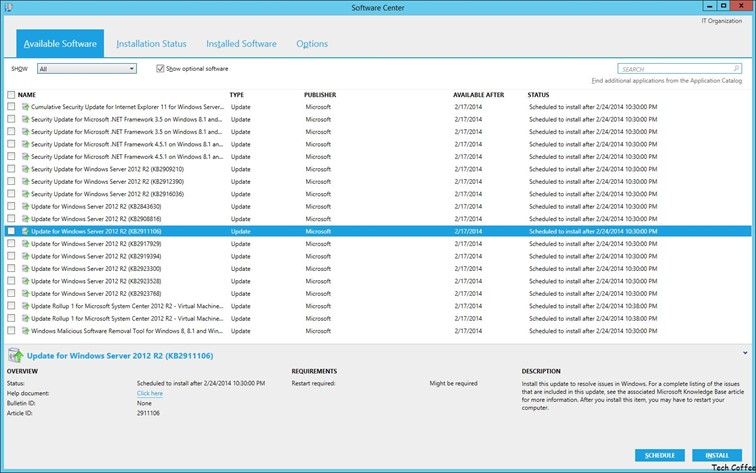Viewport: 756px width, 473px height.
Task: Switch to the Installation Status tab
Action: (x=151, y=43)
